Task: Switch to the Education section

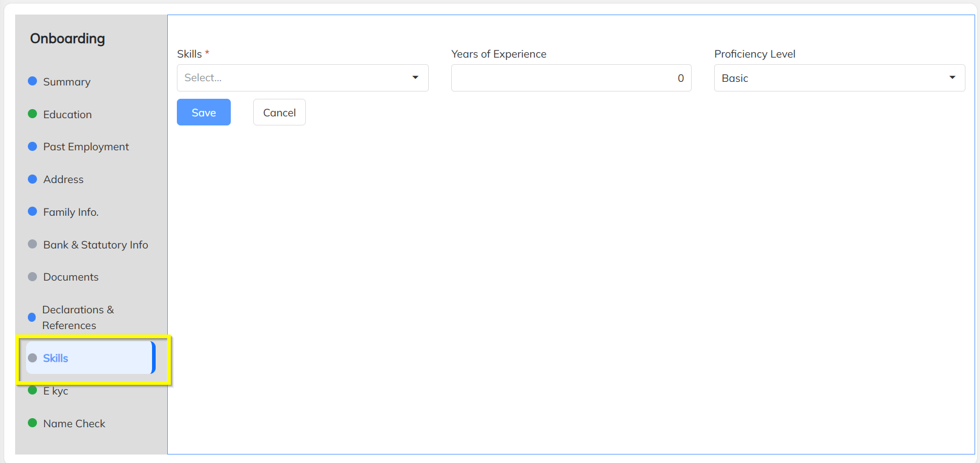Action: [x=67, y=115]
